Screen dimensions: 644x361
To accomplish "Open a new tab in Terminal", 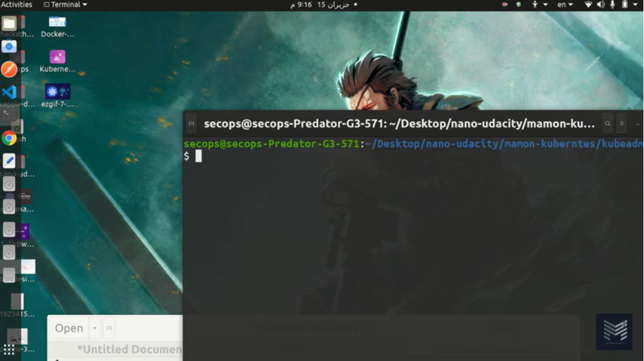I will coord(191,124).
